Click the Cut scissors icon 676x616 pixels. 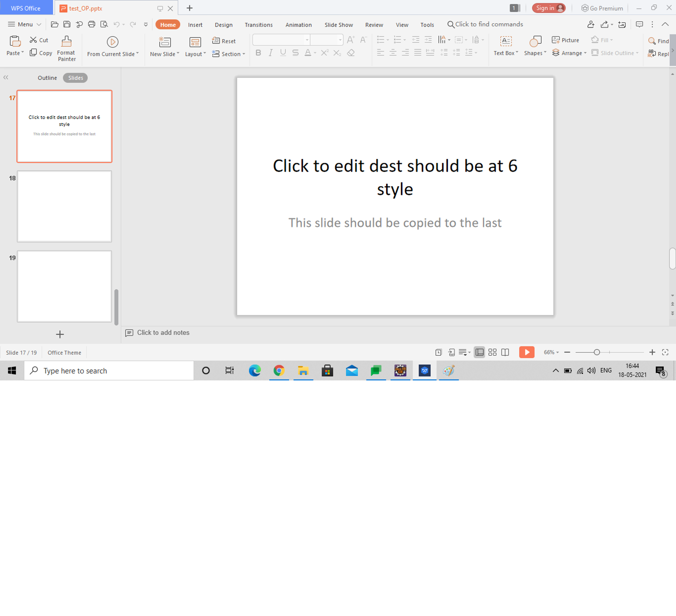click(x=33, y=40)
